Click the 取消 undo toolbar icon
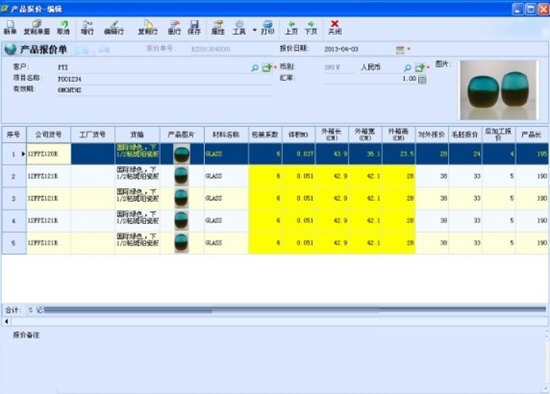This screenshot has width=550, height=394. point(63,27)
